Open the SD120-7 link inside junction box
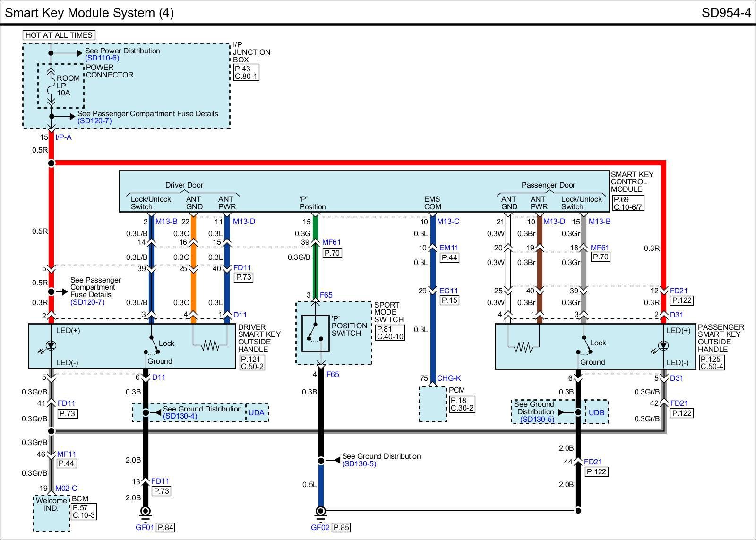 [94, 121]
